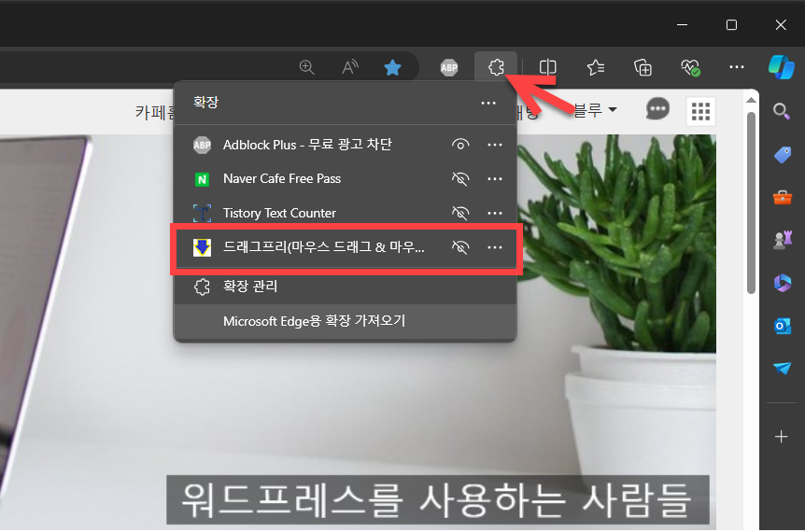Open the sidebar Microsoft 365 icon
The image size is (805, 532).
(x=783, y=283)
